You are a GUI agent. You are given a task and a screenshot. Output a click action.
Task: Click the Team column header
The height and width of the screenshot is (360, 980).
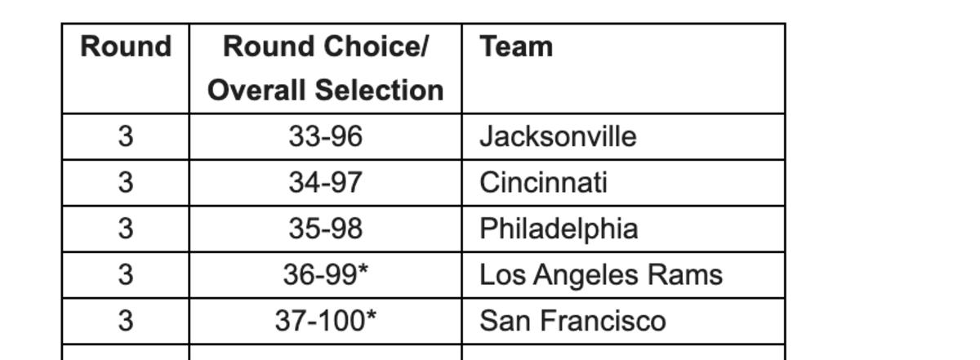tap(516, 47)
